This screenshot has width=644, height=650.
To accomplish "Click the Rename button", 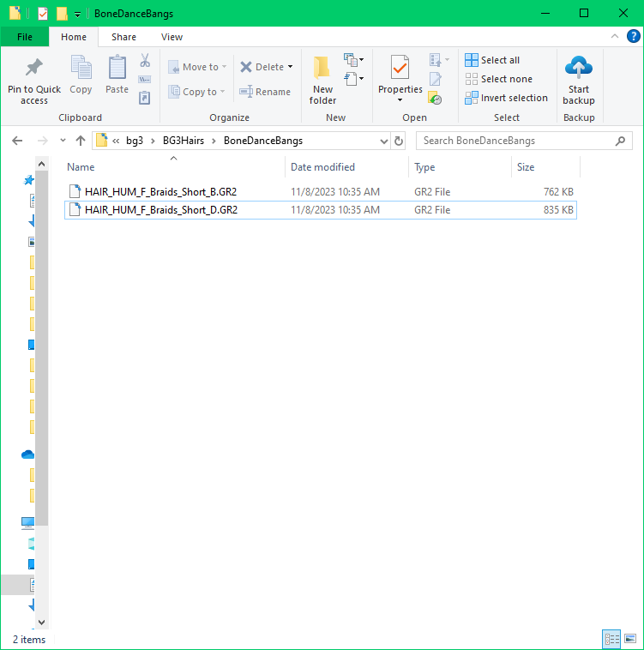I will tap(265, 92).
